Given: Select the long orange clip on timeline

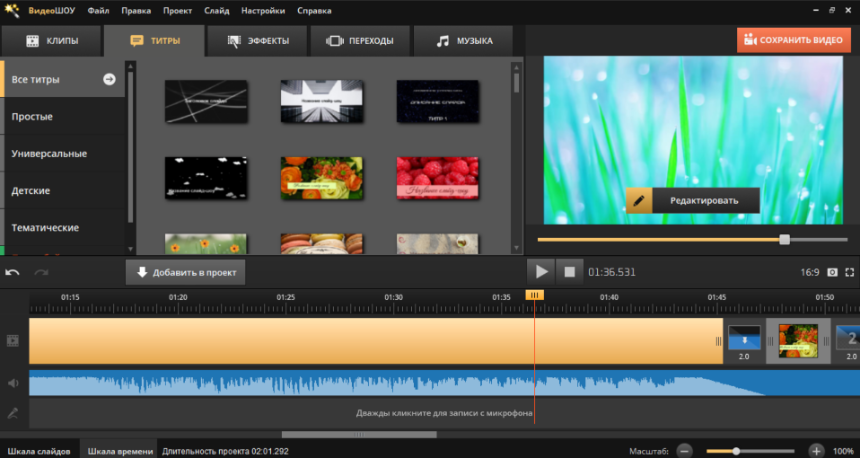Looking at the screenshot, I should click(x=376, y=341).
